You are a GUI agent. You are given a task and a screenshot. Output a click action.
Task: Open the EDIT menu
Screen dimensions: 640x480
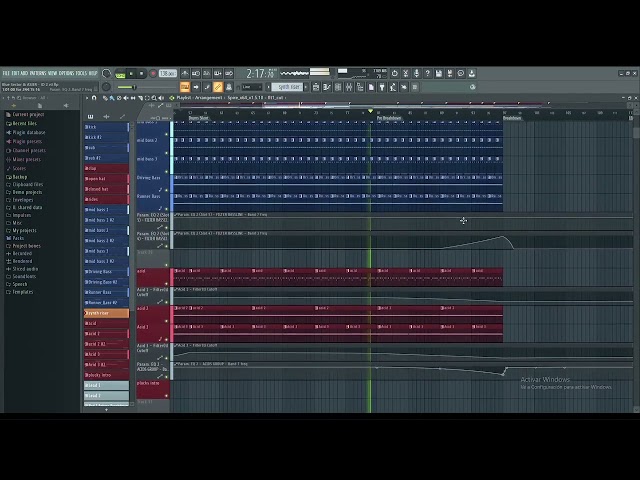[15, 73]
